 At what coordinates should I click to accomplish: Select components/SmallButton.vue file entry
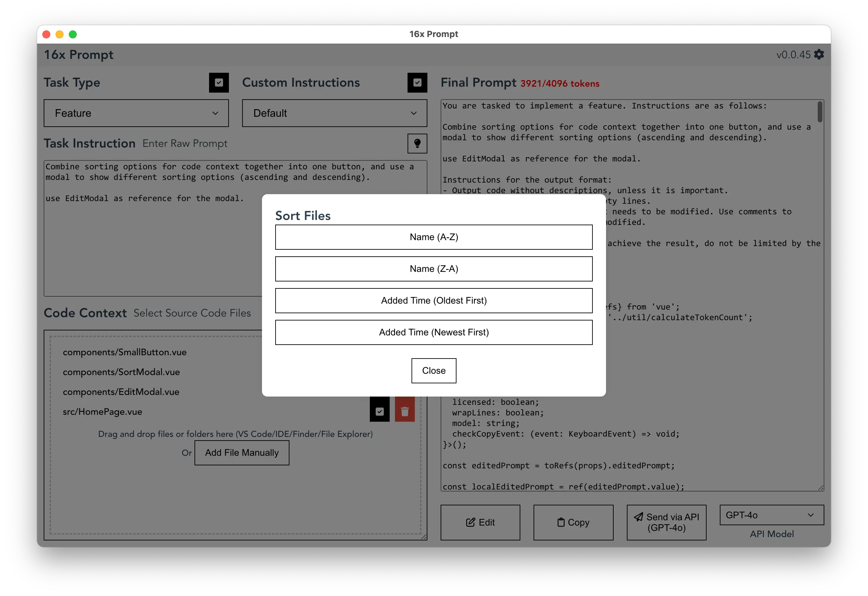[124, 352]
